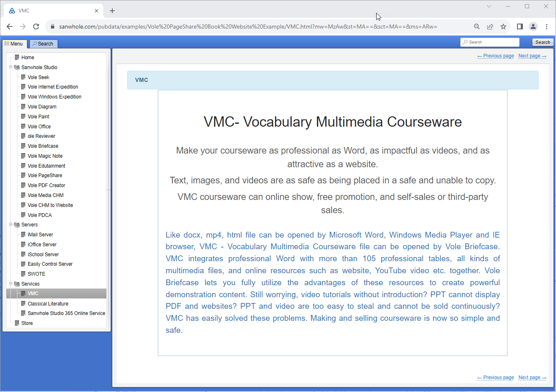Click the top-right Search input field
The width and height of the screenshot is (556, 392).
[490, 42]
